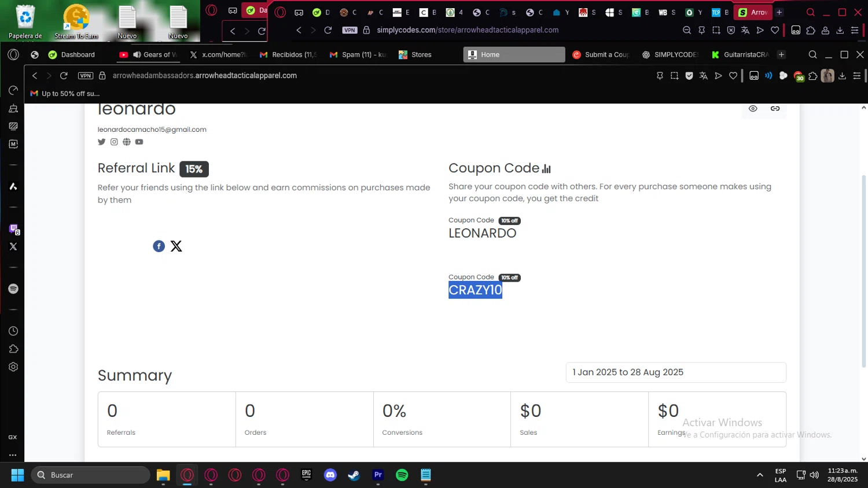Select the LEONARDO coupon code text

click(482, 233)
